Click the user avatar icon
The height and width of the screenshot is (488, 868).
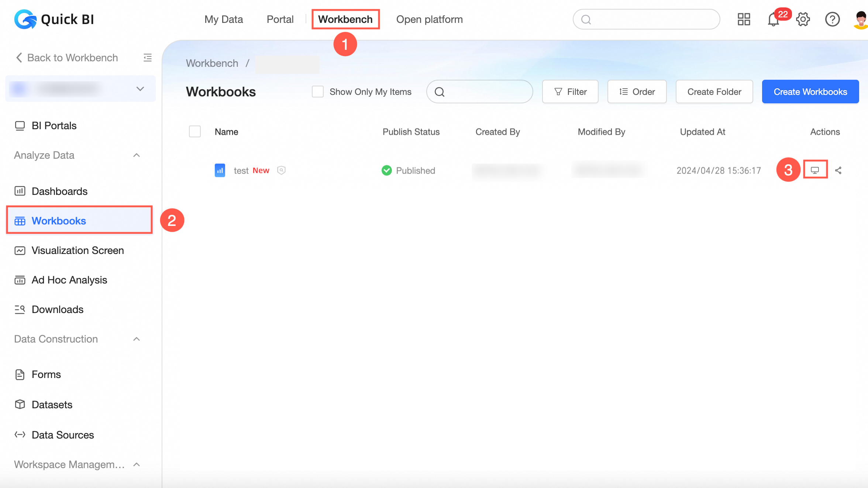click(x=861, y=20)
